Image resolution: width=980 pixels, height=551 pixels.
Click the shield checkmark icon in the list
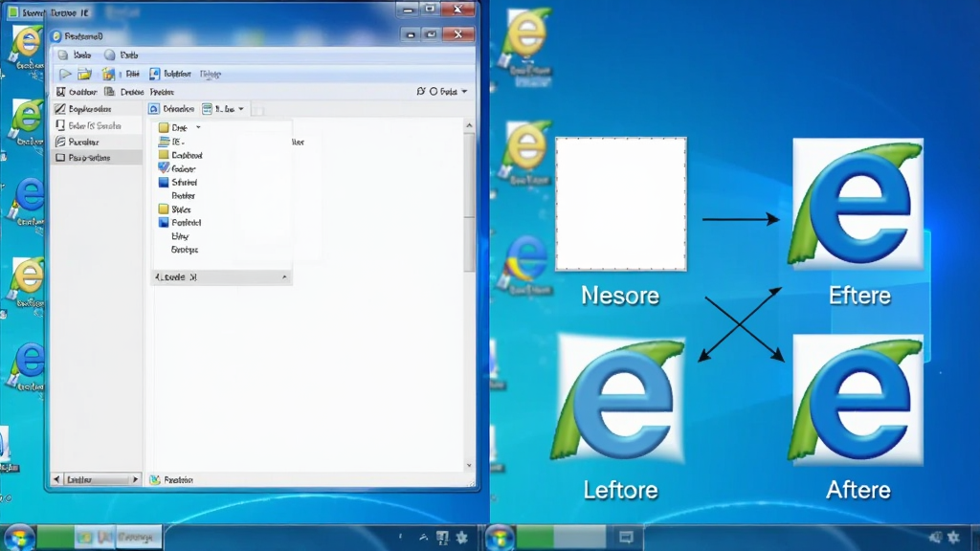pos(164,168)
